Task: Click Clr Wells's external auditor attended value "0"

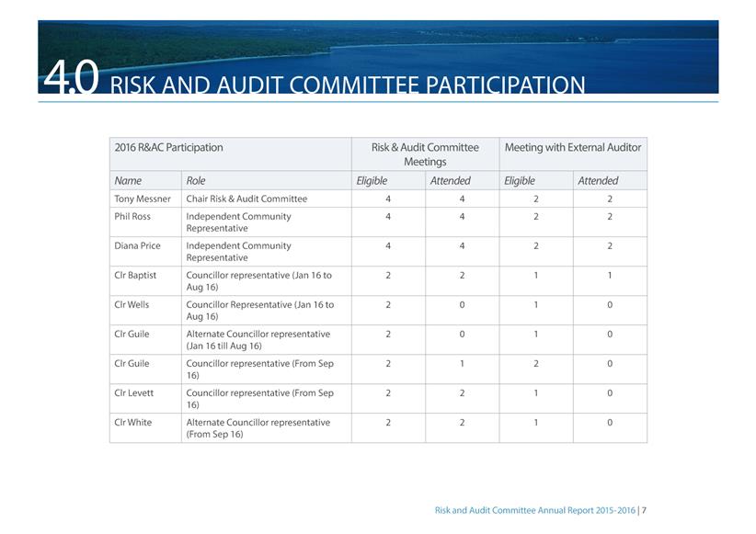Action: point(610,304)
